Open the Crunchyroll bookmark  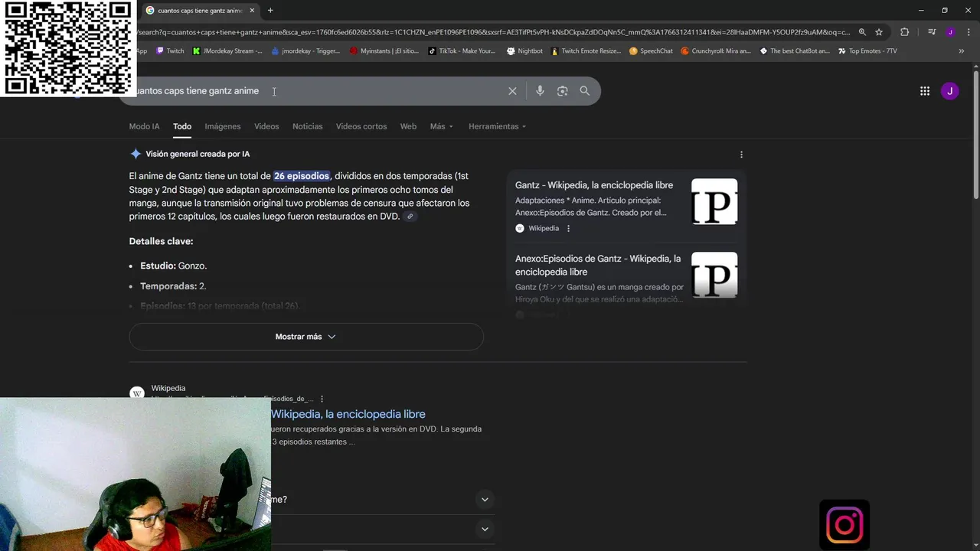[x=716, y=51]
